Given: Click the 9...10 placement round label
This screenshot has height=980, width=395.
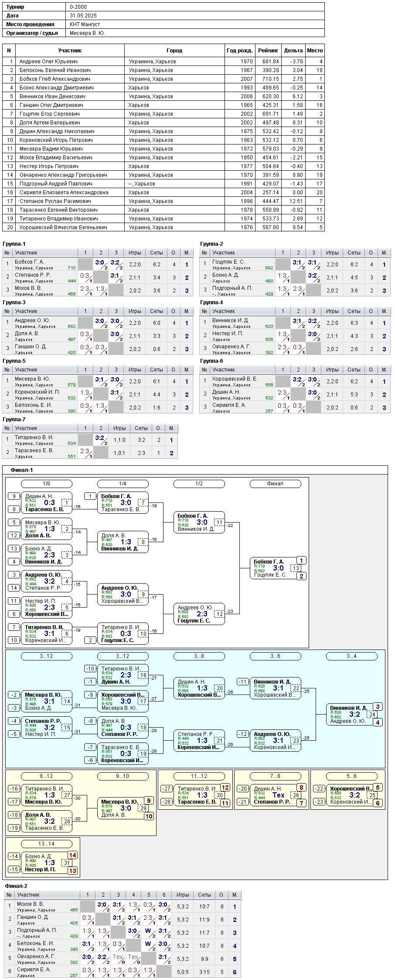Looking at the screenshot, I should [123, 776].
